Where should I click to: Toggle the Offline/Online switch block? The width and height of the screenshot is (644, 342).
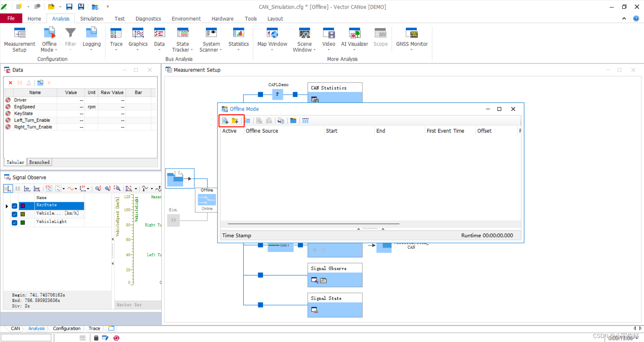[207, 200]
